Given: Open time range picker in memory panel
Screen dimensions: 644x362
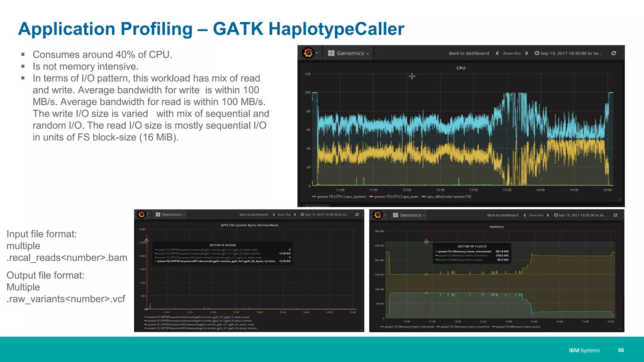Looking at the screenshot, I should coord(580,215).
